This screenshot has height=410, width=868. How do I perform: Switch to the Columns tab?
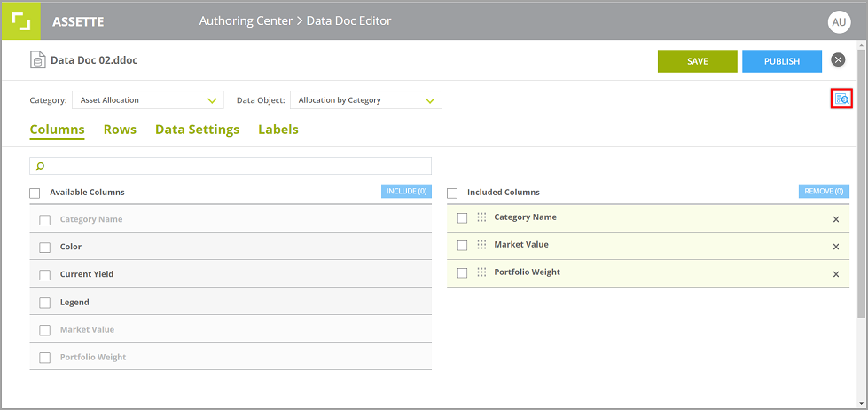(57, 130)
